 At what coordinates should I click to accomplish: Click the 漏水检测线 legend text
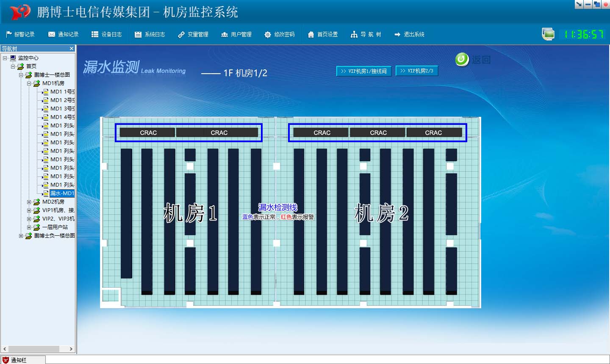(x=278, y=207)
